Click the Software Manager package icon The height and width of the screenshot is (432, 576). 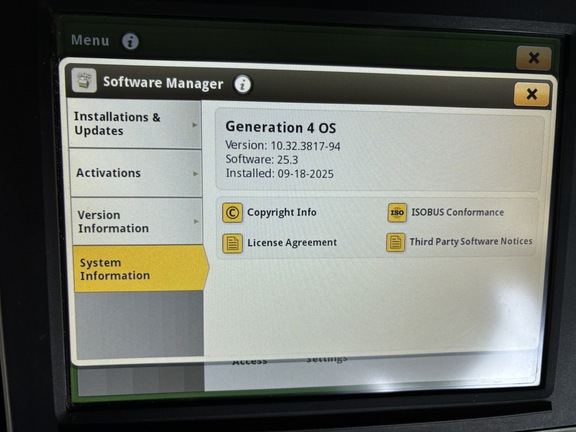point(84,80)
